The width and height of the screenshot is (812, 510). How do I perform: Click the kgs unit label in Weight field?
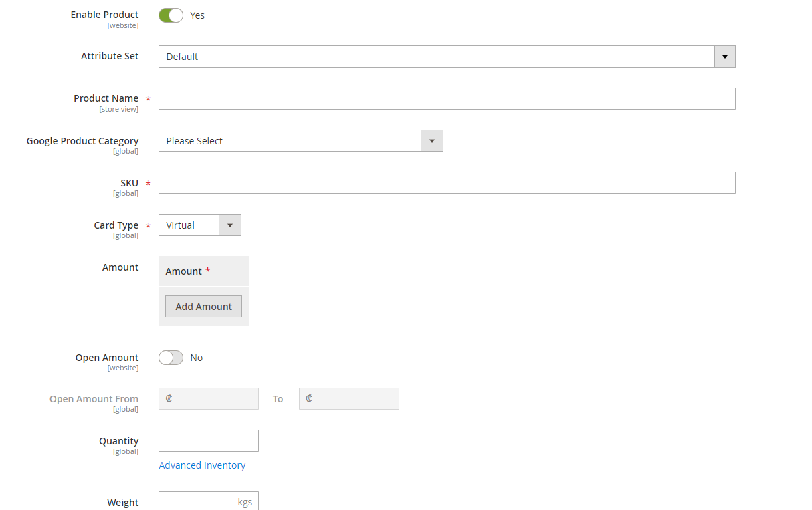tap(245, 501)
